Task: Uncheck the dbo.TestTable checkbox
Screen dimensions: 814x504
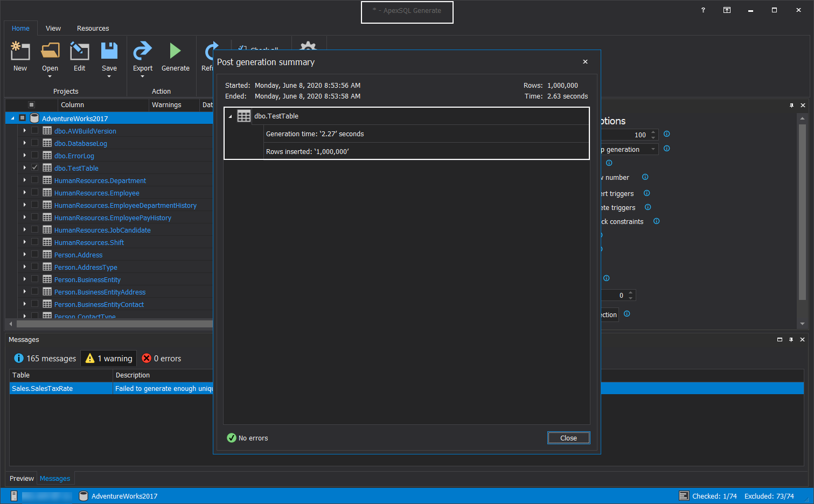Action: [x=35, y=168]
